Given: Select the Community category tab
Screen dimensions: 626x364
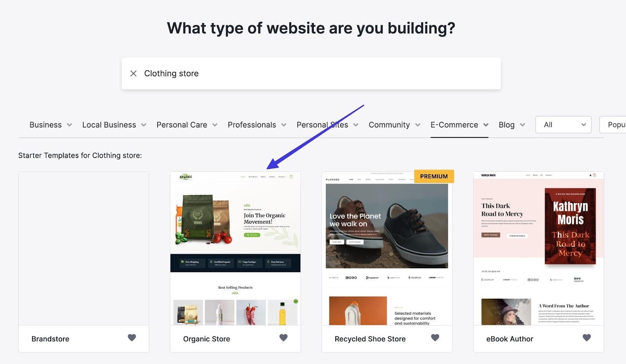Looking at the screenshot, I should pos(389,125).
